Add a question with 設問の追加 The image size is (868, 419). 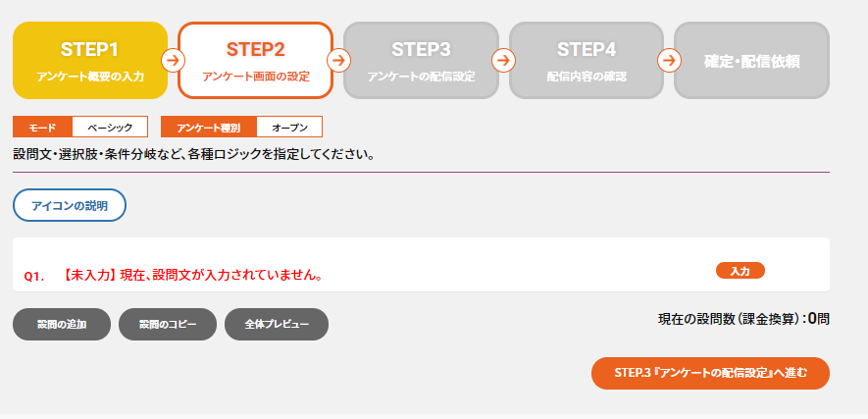(x=62, y=325)
